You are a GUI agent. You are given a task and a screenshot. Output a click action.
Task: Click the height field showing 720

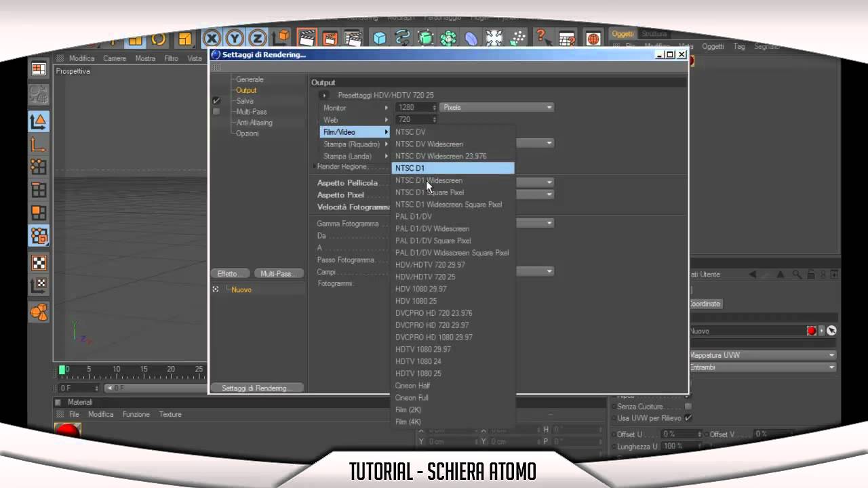pos(416,119)
